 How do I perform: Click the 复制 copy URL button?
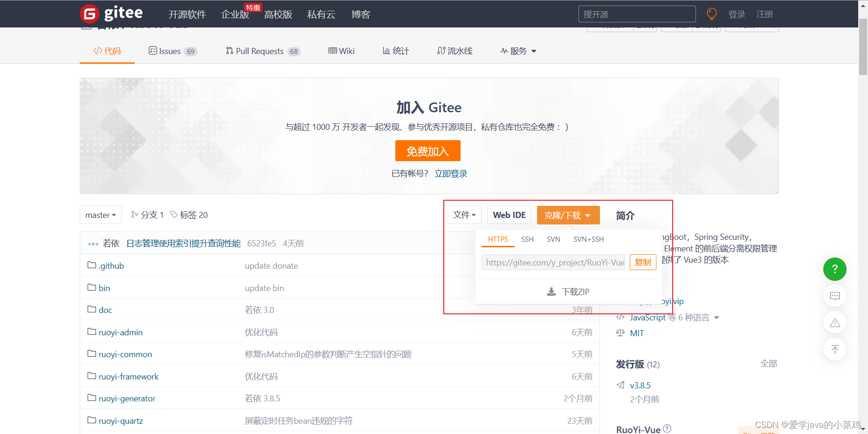click(643, 262)
